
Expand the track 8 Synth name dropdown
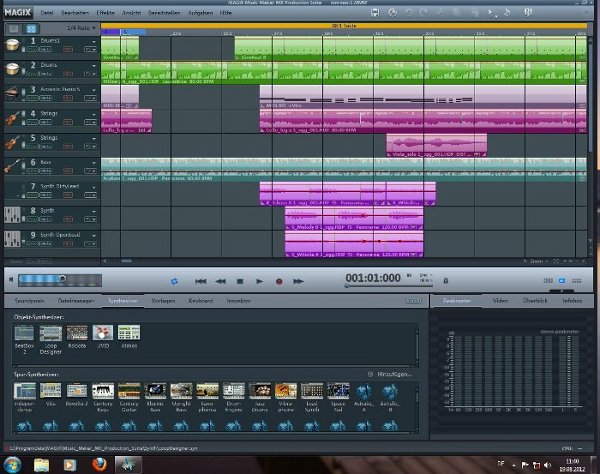click(x=94, y=211)
